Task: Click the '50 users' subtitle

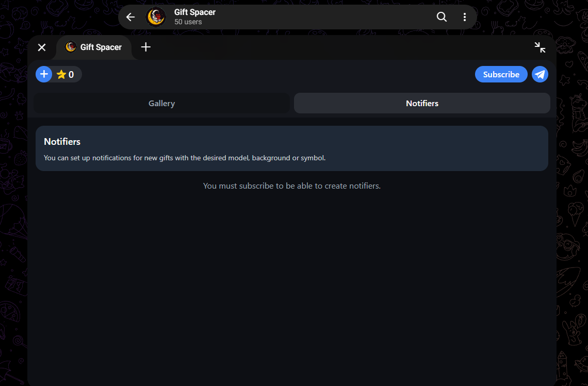Action: coord(188,22)
